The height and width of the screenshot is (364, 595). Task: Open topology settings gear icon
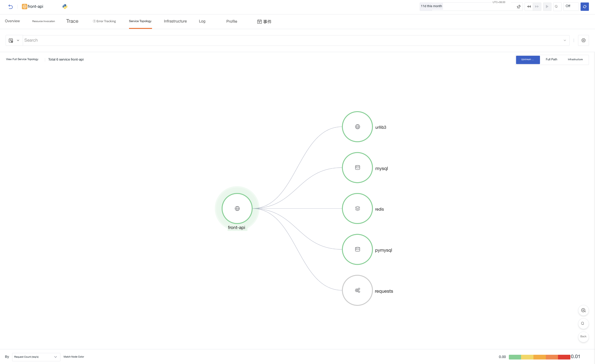coord(583,40)
